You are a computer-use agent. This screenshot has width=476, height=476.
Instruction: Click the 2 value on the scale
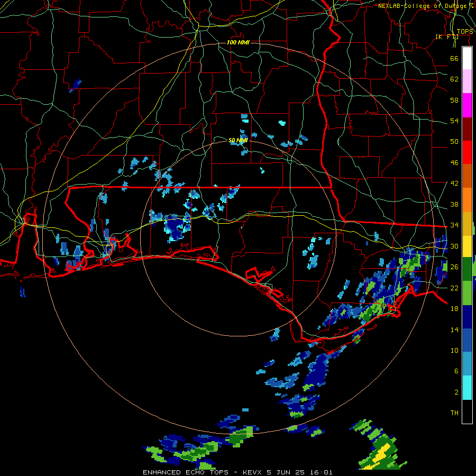point(456,392)
